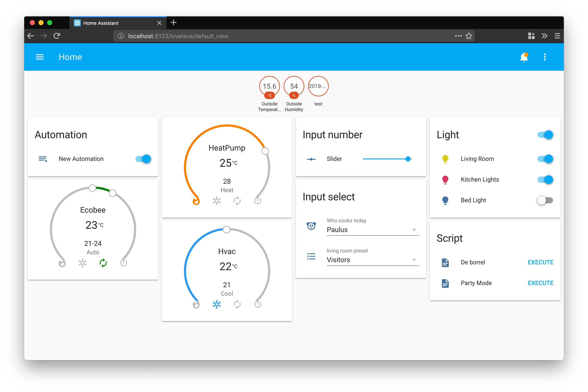Screen dimensions: 588x392
Task: Turn off Hvac using power icon
Action: [x=258, y=304]
